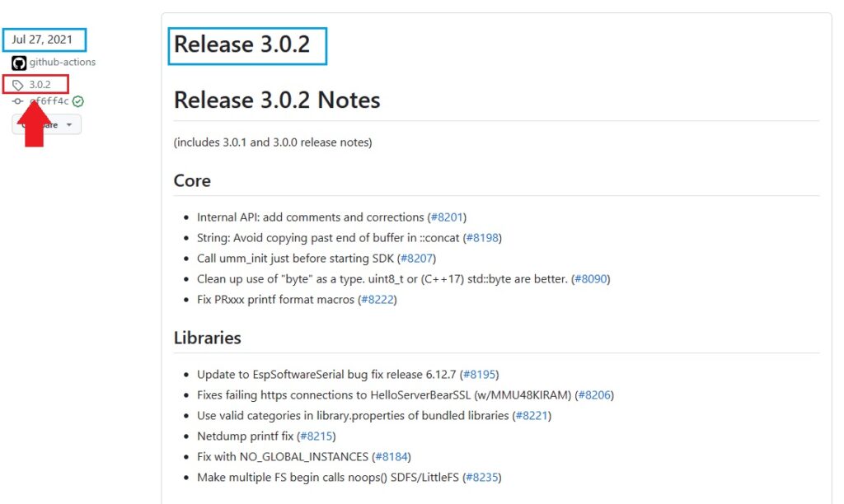Open the Compare dropdown

tap(46, 124)
